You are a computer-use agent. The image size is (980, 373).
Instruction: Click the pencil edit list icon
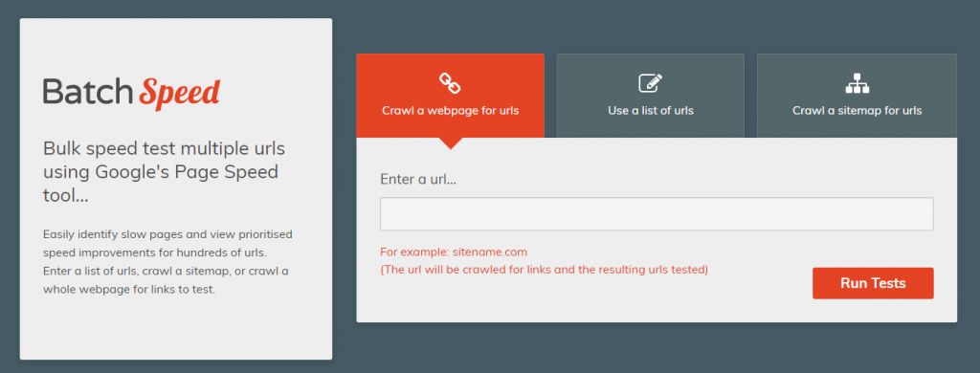(651, 82)
